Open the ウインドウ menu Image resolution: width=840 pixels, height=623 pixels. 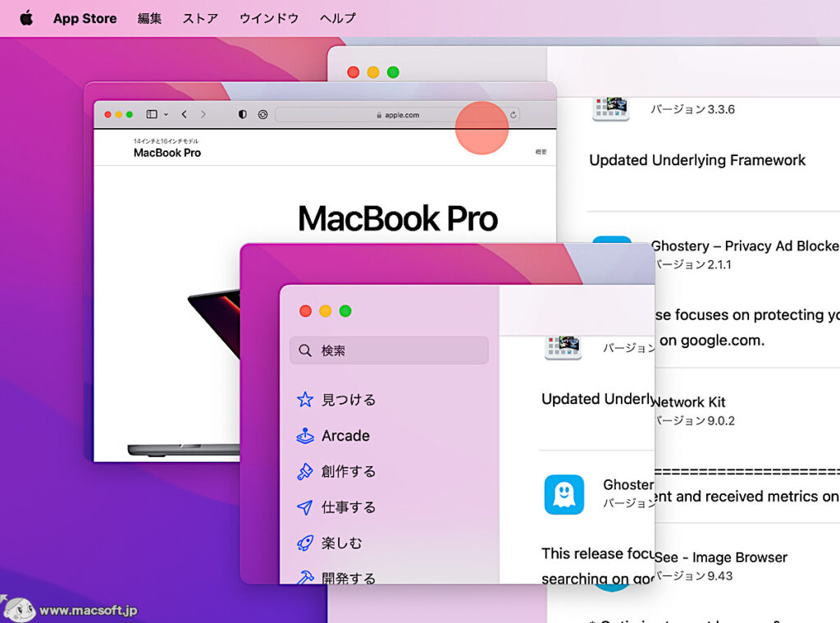269,18
